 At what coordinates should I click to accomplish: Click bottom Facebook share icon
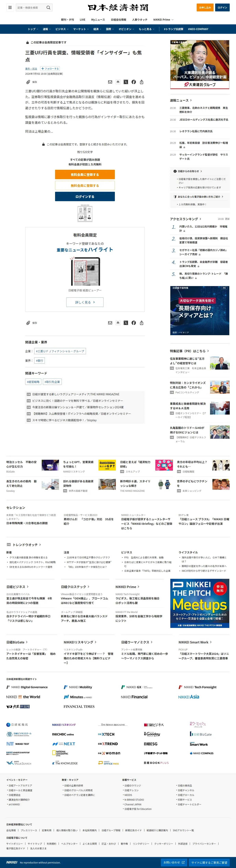click(134, 323)
